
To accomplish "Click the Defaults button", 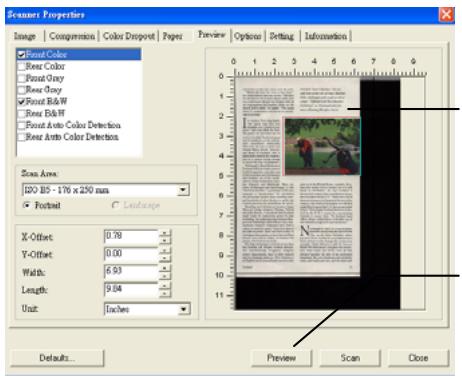I will 57,358.
